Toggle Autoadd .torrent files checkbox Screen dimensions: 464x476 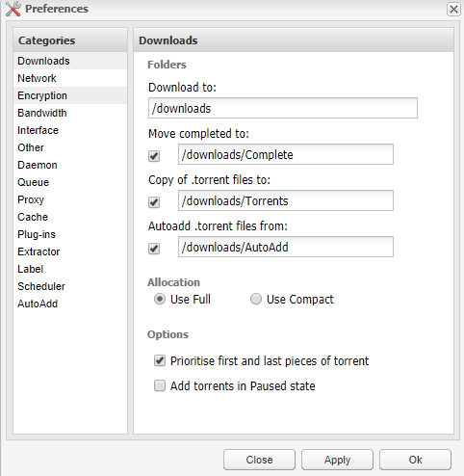[x=154, y=249]
